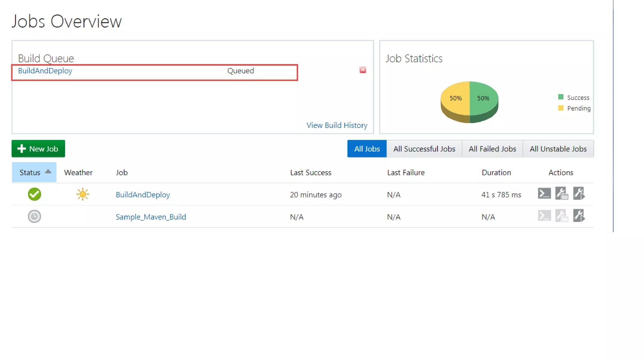The height and width of the screenshot is (362, 644).
Task: Show the All Failed Jobs tab
Action: click(492, 149)
